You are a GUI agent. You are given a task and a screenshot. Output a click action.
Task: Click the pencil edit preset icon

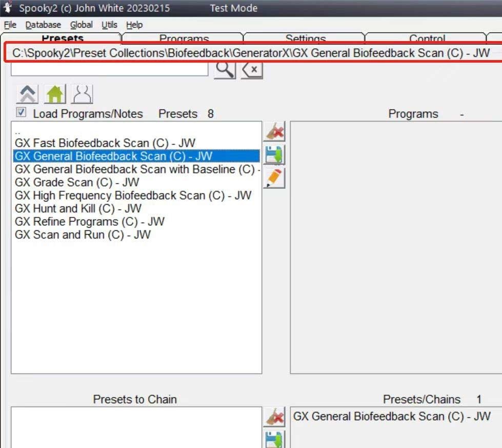(274, 178)
